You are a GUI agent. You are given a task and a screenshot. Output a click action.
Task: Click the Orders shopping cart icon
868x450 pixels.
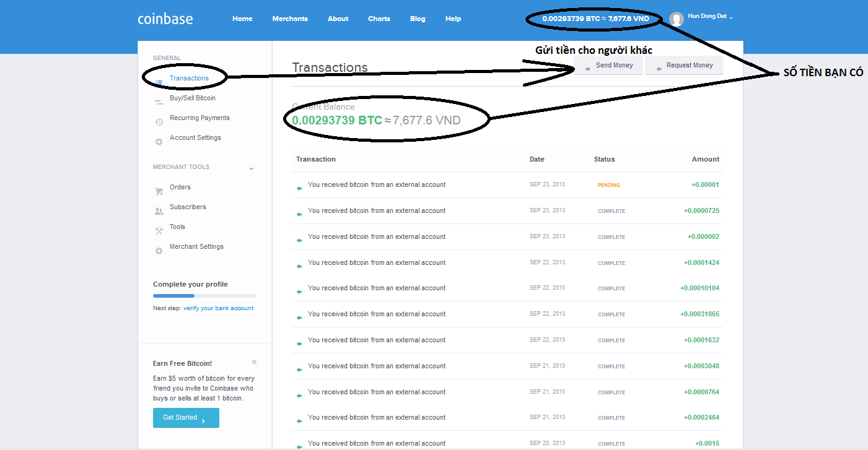click(159, 191)
